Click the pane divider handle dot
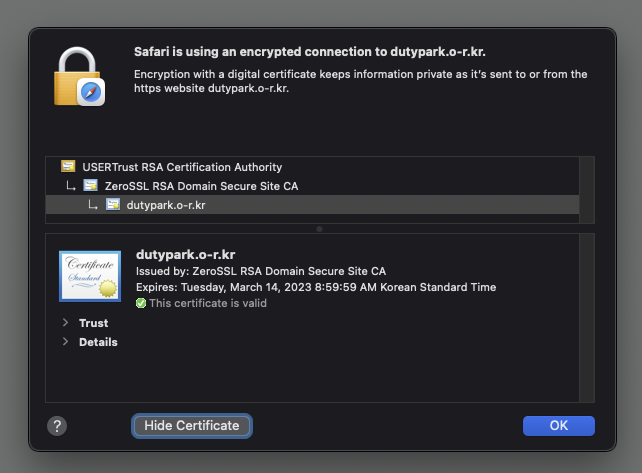The height and width of the screenshot is (473, 642). [x=319, y=229]
